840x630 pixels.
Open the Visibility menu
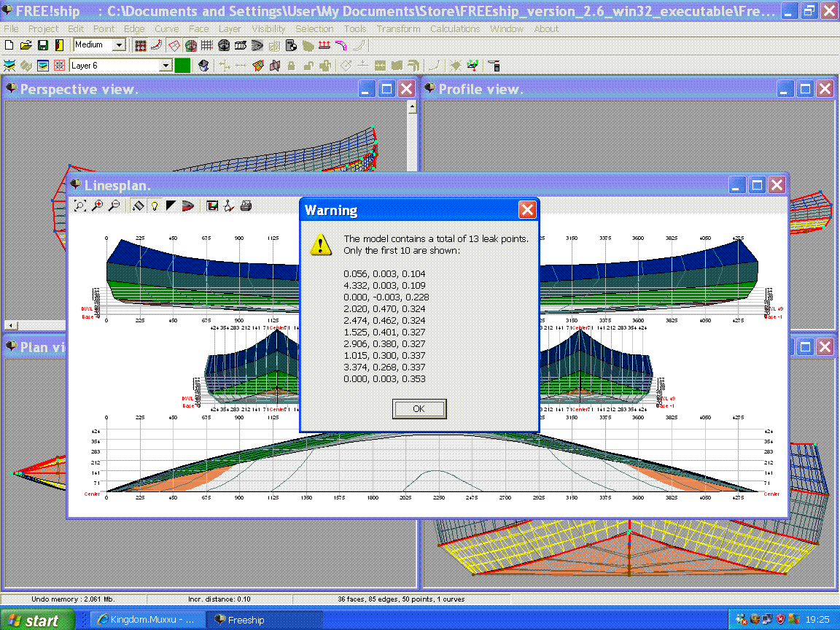coord(268,29)
